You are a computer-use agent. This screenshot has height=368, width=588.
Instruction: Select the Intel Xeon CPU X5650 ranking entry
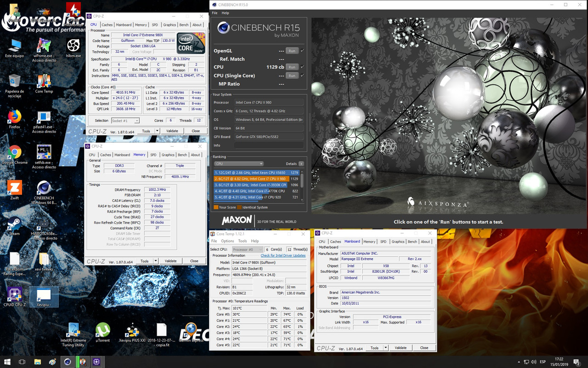[256, 172]
